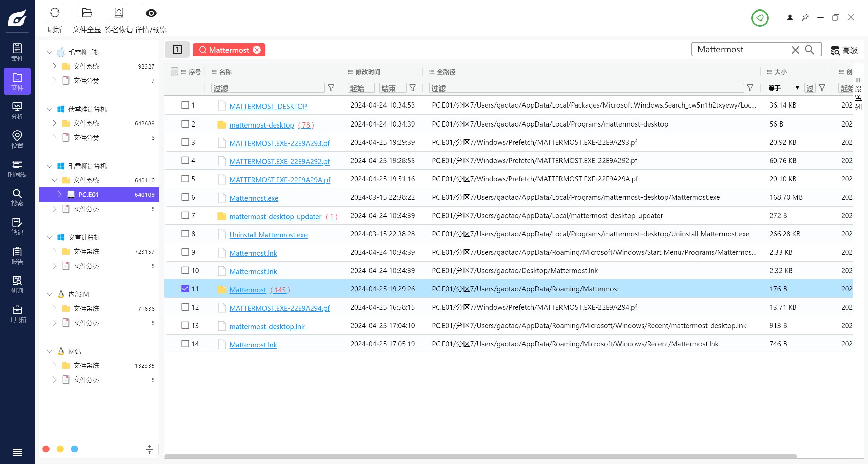Uncheck the row 11 Mattermost folder checkbox
868x464 pixels.
(185, 289)
